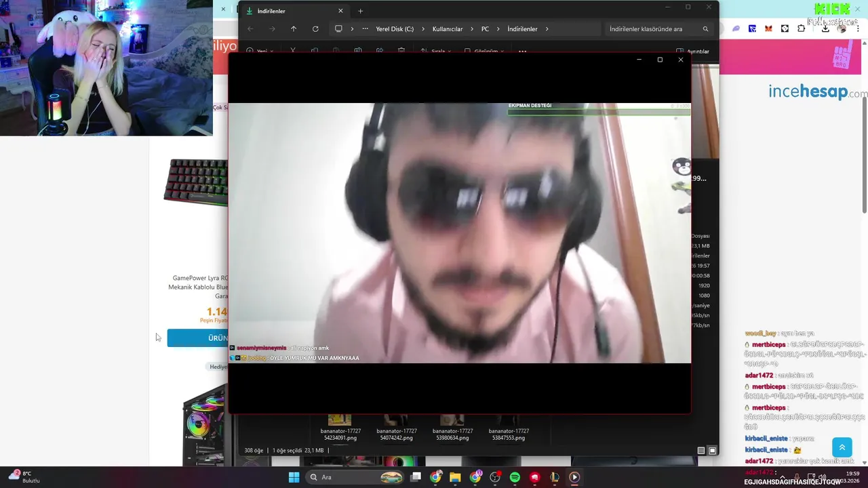This screenshot has height=488, width=868.
Task: Open Windows Start menu
Action: [294, 477]
